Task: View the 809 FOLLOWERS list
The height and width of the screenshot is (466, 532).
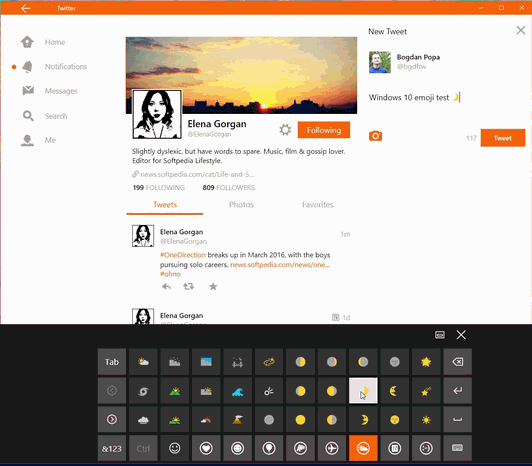Action: coord(229,188)
